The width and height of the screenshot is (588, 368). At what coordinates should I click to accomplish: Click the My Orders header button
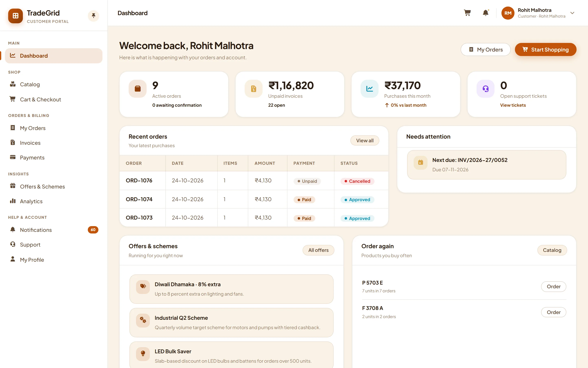[x=486, y=50]
